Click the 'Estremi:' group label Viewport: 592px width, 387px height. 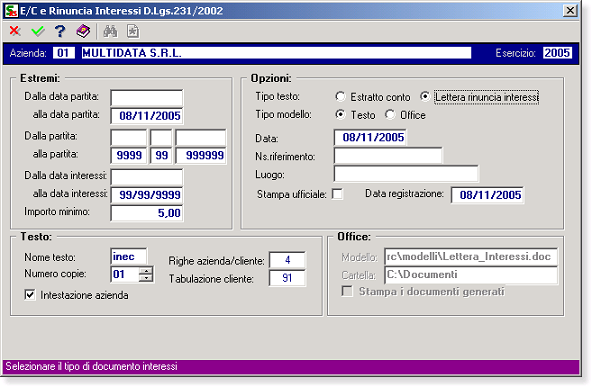click(40, 78)
